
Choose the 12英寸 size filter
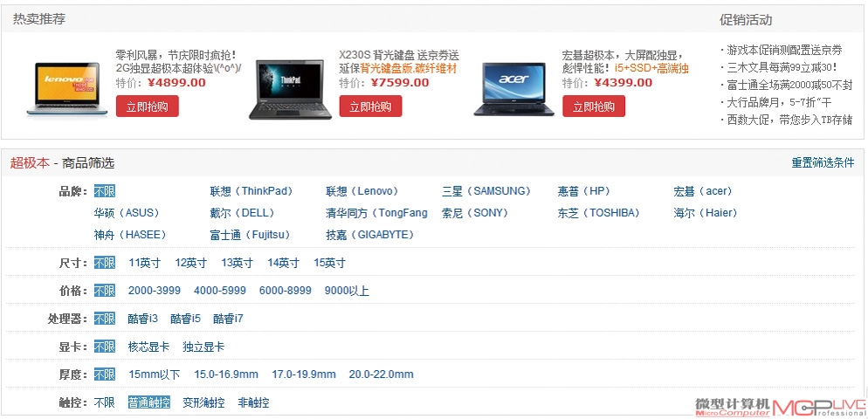[x=191, y=263]
